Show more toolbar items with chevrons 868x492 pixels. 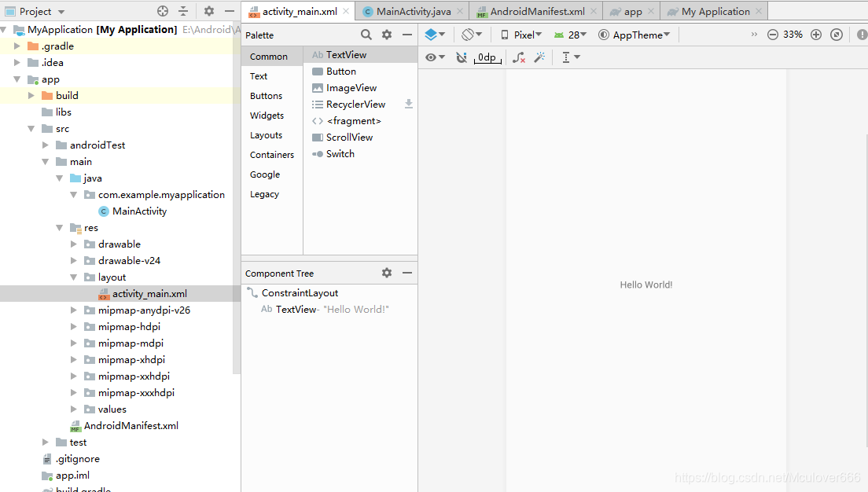(x=754, y=35)
